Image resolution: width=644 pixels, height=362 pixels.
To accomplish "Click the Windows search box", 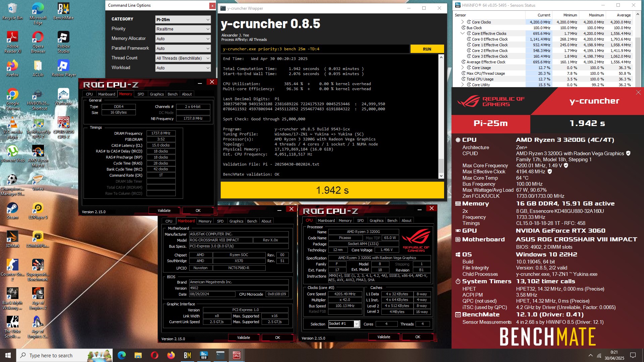I will (64, 355).
